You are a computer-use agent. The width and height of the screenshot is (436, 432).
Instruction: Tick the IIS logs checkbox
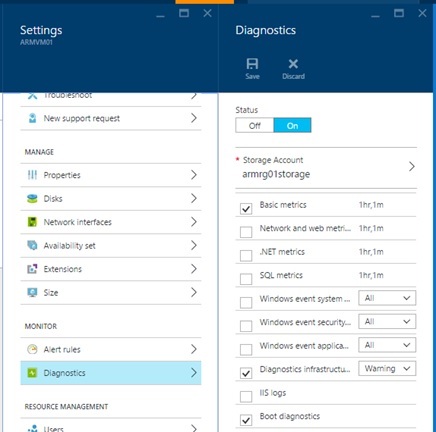click(246, 397)
